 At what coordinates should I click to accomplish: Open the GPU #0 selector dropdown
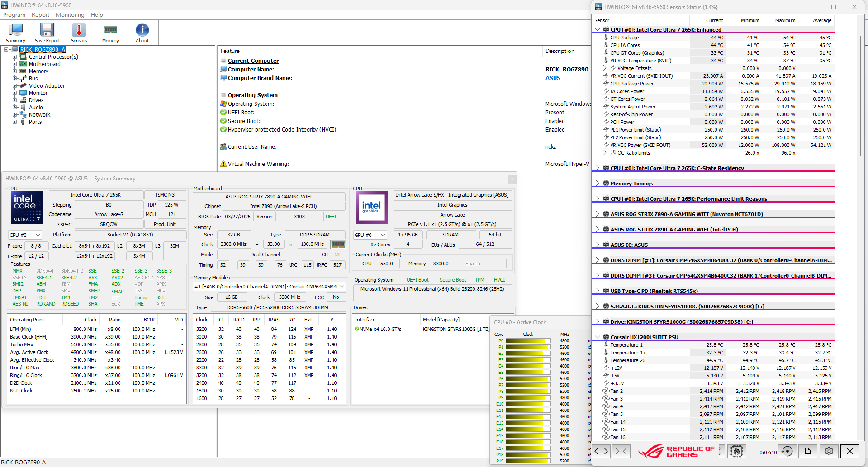[x=370, y=235]
